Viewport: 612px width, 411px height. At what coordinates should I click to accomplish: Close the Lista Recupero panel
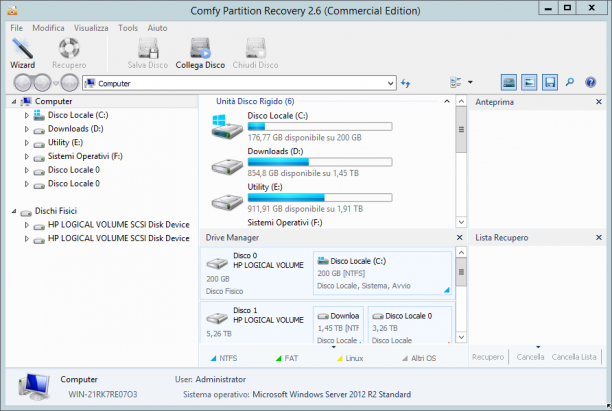(599, 237)
